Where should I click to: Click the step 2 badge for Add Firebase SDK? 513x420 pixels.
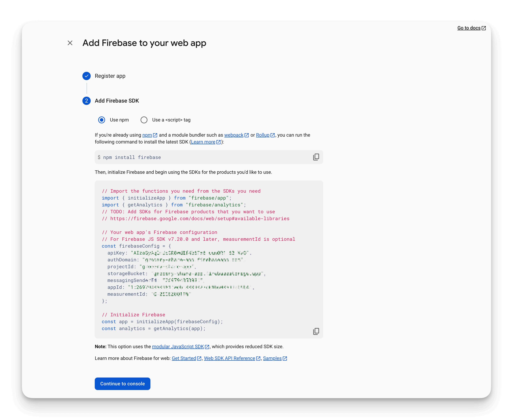[86, 101]
